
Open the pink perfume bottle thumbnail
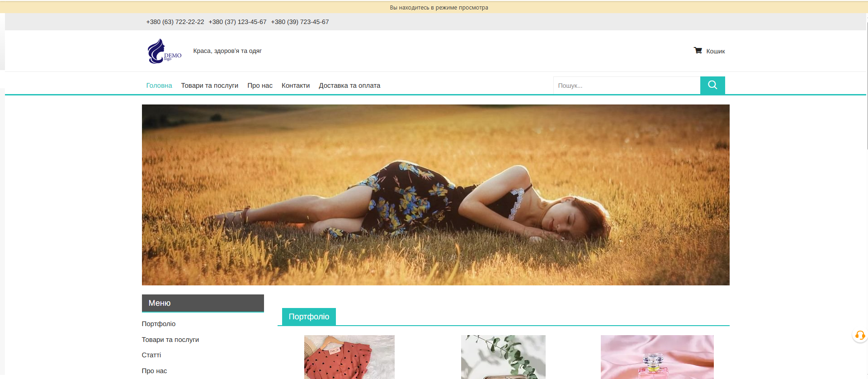pos(657,357)
